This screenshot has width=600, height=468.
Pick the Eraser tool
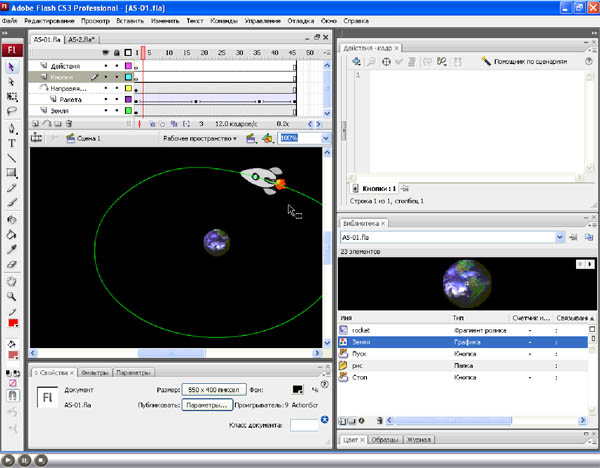pos(11,264)
